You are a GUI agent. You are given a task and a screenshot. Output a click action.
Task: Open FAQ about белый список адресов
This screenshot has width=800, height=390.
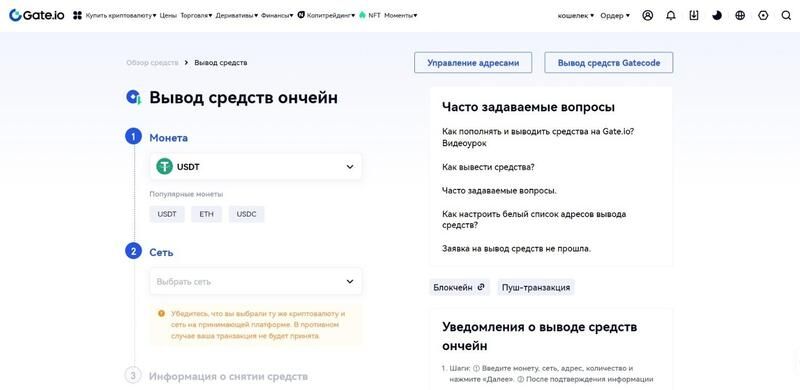tap(534, 220)
